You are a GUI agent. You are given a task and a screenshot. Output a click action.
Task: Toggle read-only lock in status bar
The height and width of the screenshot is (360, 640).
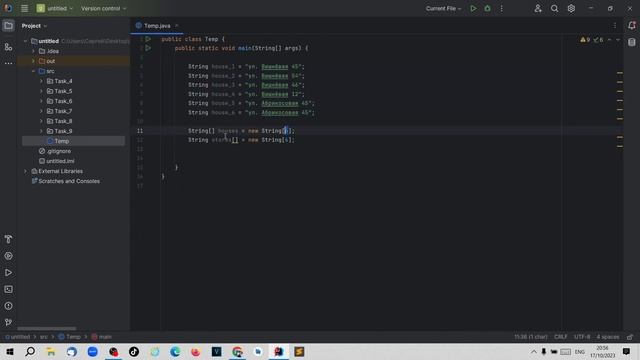630,337
